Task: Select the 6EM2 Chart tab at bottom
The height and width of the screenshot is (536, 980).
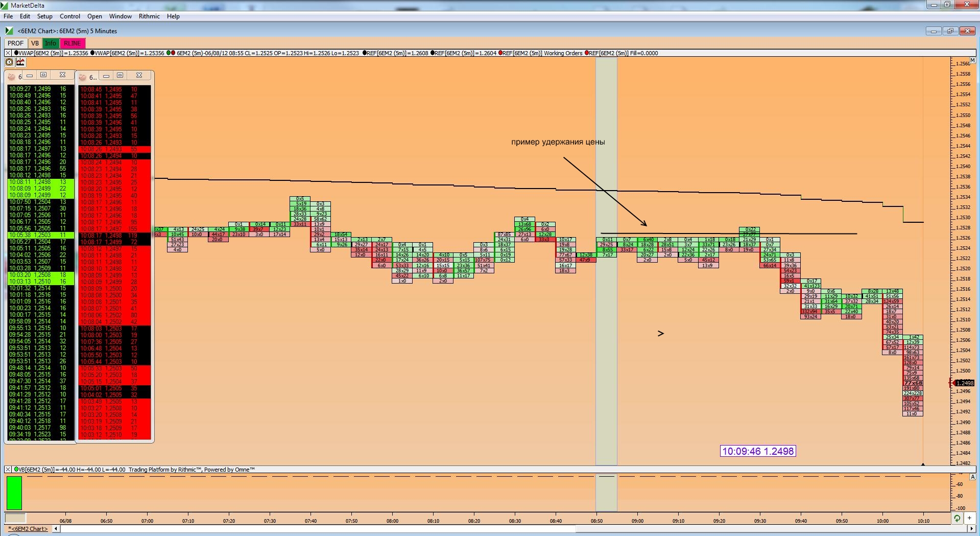Action: pos(28,529)
